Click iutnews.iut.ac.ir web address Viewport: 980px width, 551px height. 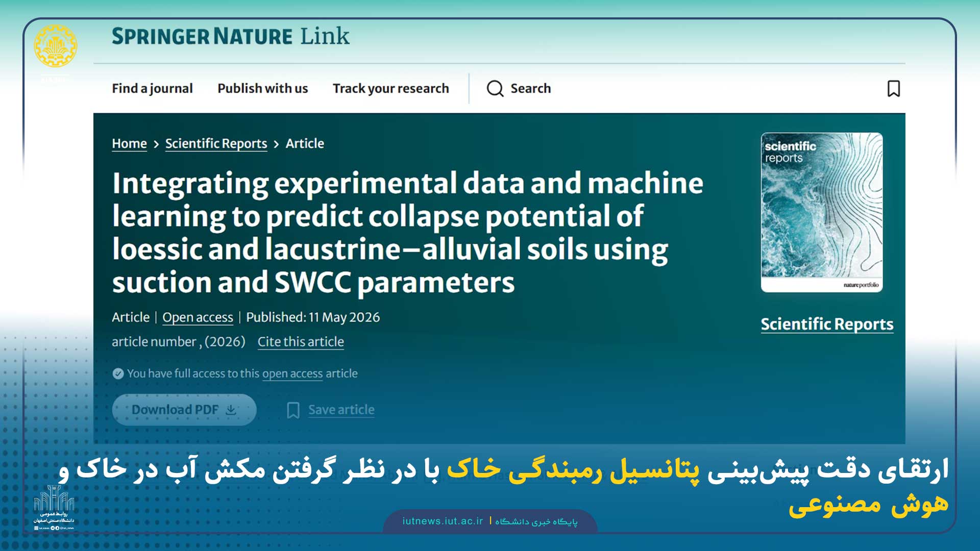[443, 521]
